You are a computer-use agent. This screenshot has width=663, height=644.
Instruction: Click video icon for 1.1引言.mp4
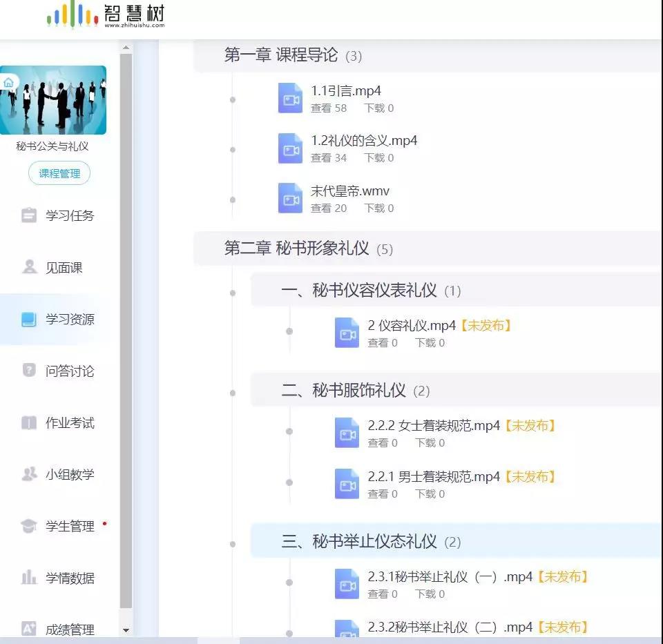290,99
